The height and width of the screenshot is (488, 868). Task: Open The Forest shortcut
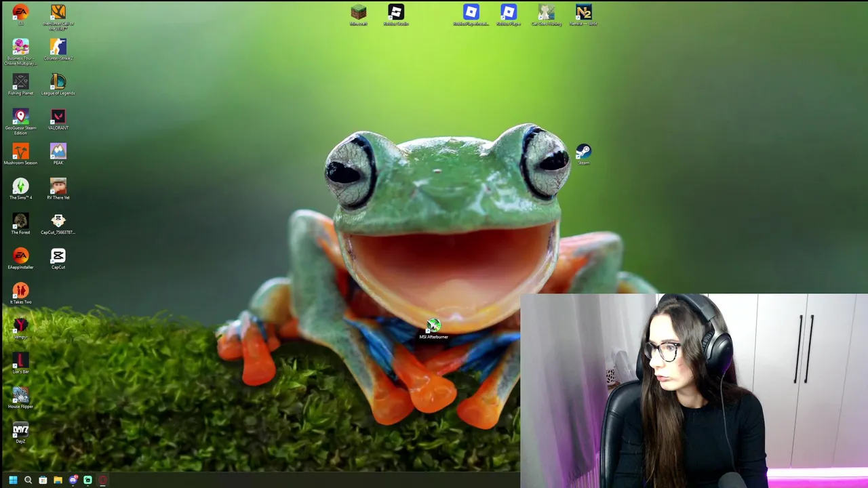tap(20, 221)
